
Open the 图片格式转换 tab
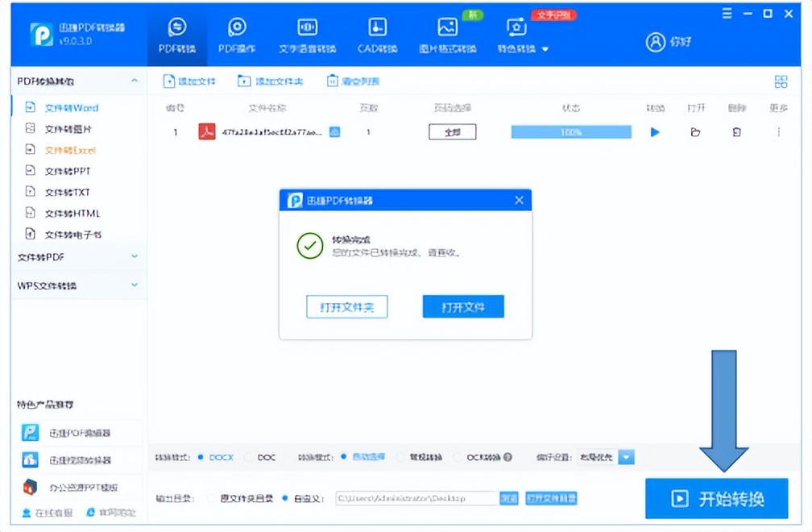(447, 35)
